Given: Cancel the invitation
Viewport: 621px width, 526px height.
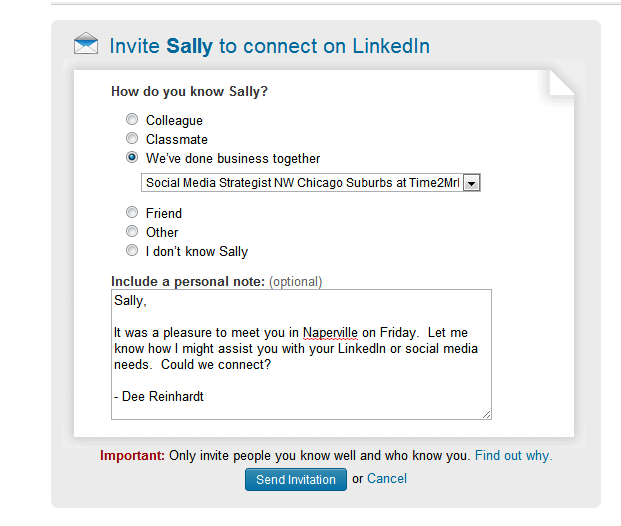Looking at the screenshot, I should point(387,478).
